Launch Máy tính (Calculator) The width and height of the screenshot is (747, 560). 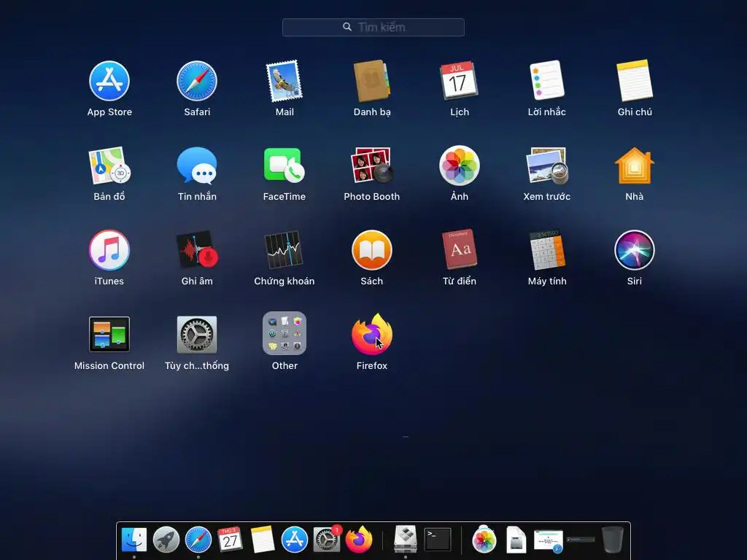point(547,249)
